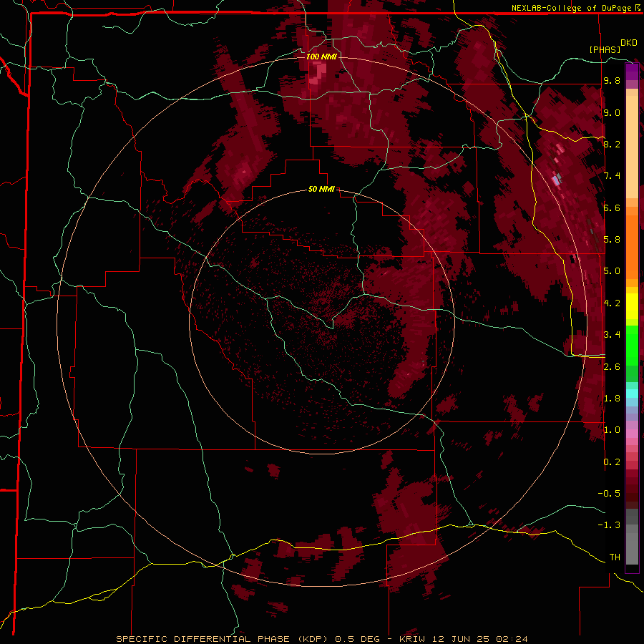Click the 2.6 value on color scale
The image size is (644, 644).
[612, 367]
